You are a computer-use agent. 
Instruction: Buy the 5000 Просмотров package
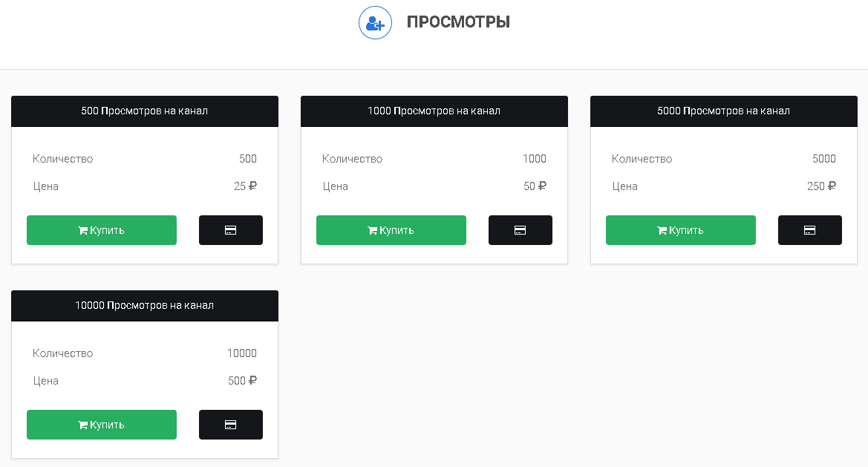681,230
